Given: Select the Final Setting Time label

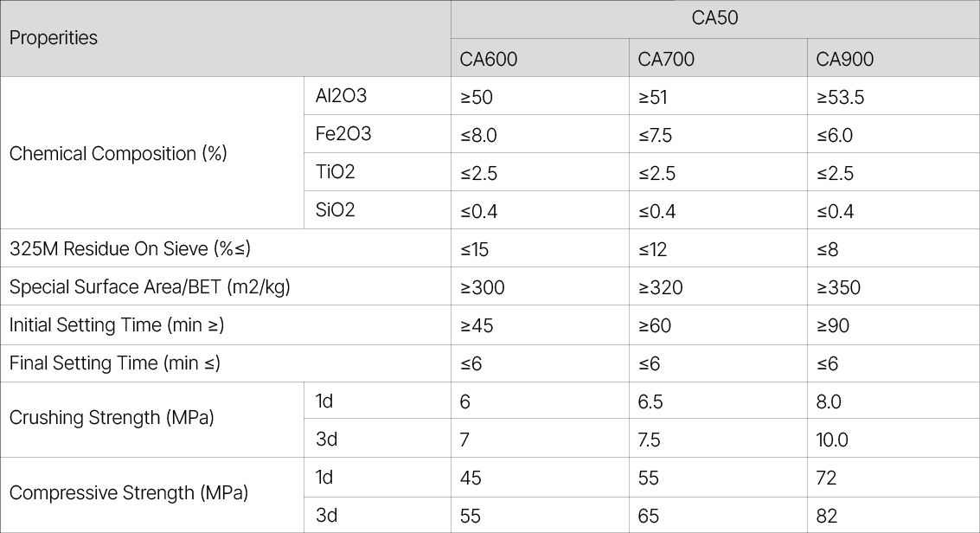Looking at the screenshot, I should pos(115,363).
